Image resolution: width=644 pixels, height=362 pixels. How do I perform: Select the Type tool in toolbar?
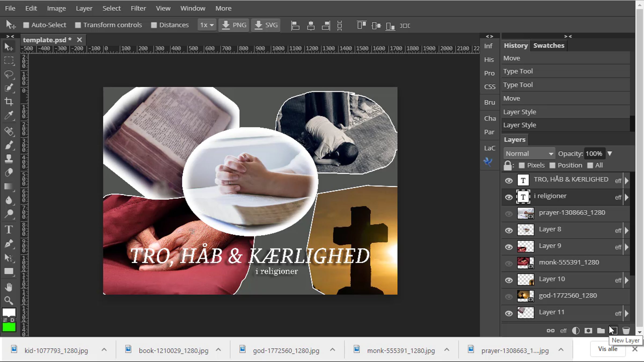click(x=9, y=230)
